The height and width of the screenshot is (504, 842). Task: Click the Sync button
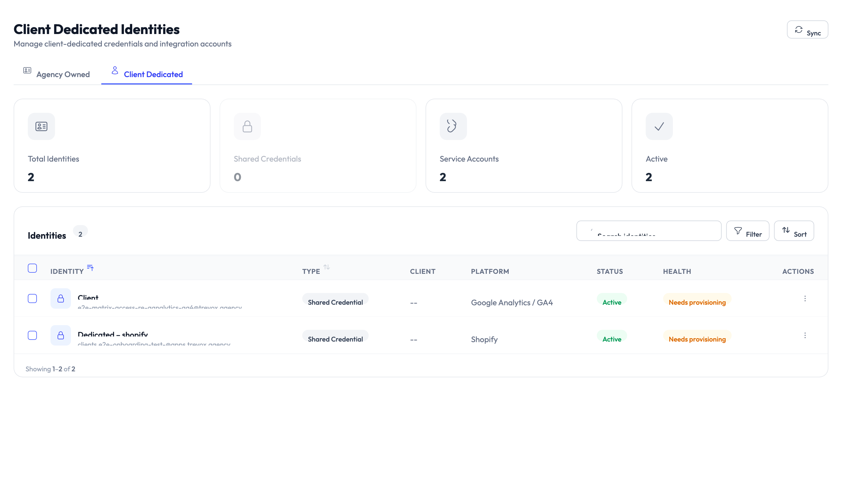pos(808,30)
